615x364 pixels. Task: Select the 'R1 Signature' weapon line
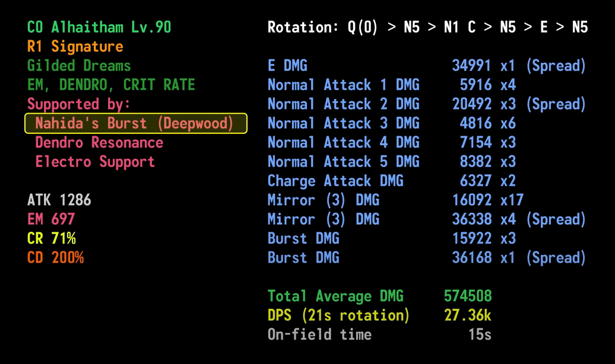(x=75, y=47)
